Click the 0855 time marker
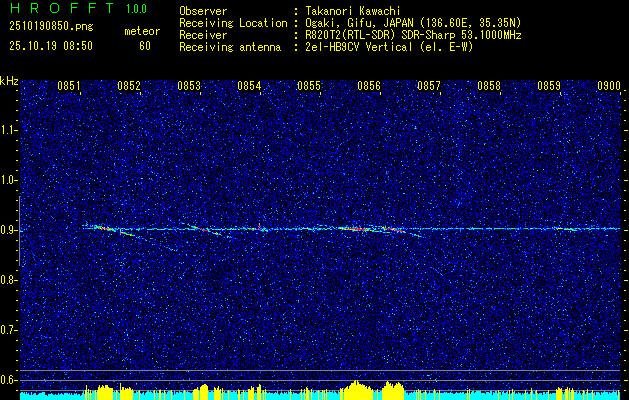The image size is (629, 400). click(309, 86)
